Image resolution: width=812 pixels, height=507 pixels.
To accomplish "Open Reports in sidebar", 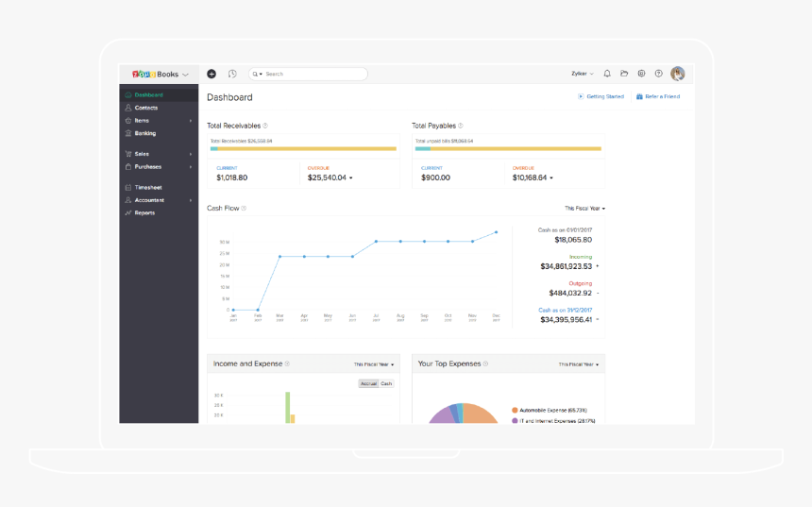I will [x=159, y=212].
